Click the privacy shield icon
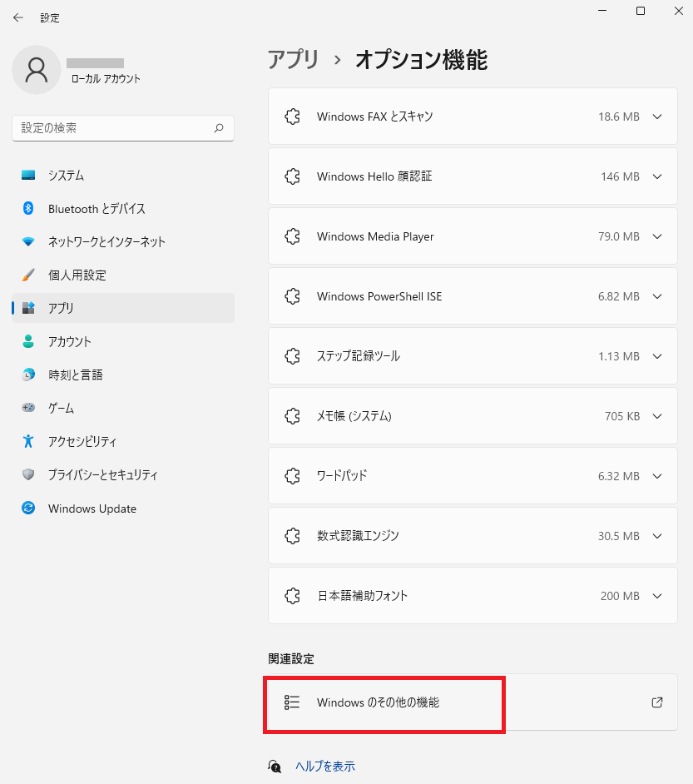 (x=28, y=474)
